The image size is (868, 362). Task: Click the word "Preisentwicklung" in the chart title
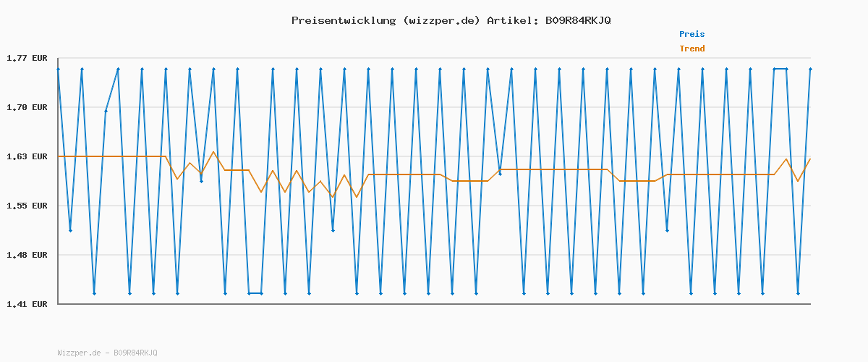pos(344,20)
